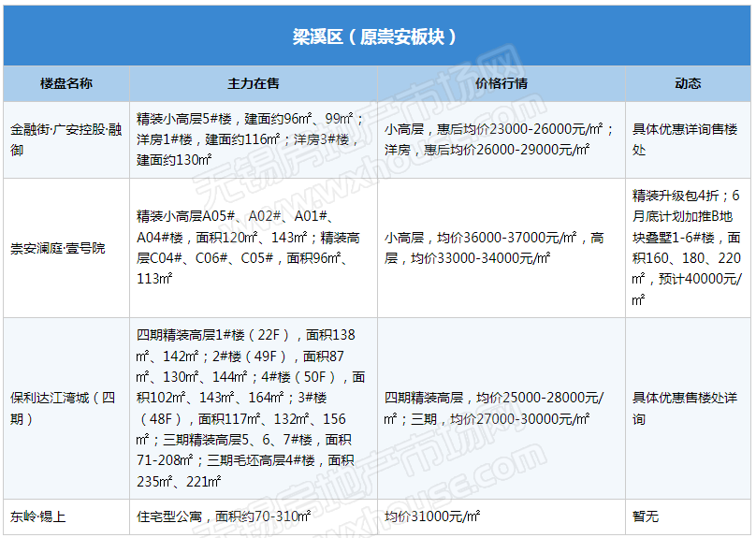756x538 pixels.
Task: Select the 保利达江湾城（四期）name cell
Action: [64, 408]
